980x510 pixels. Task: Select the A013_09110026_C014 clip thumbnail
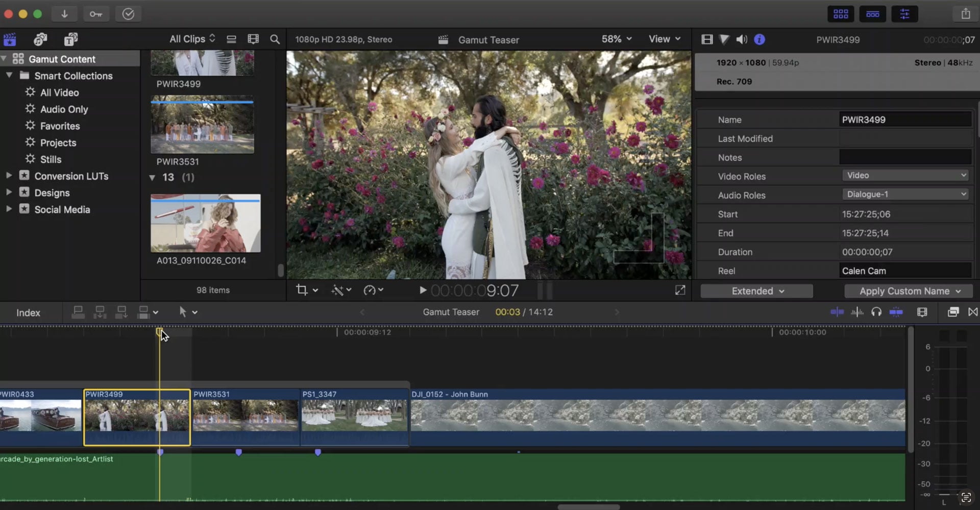tap(206, 223)
